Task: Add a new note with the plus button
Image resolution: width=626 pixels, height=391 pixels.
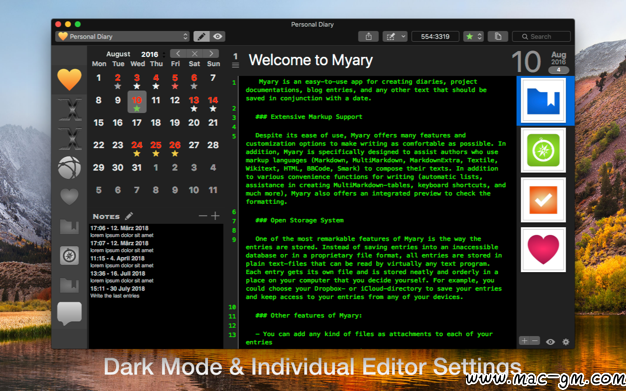Action: 215,216
